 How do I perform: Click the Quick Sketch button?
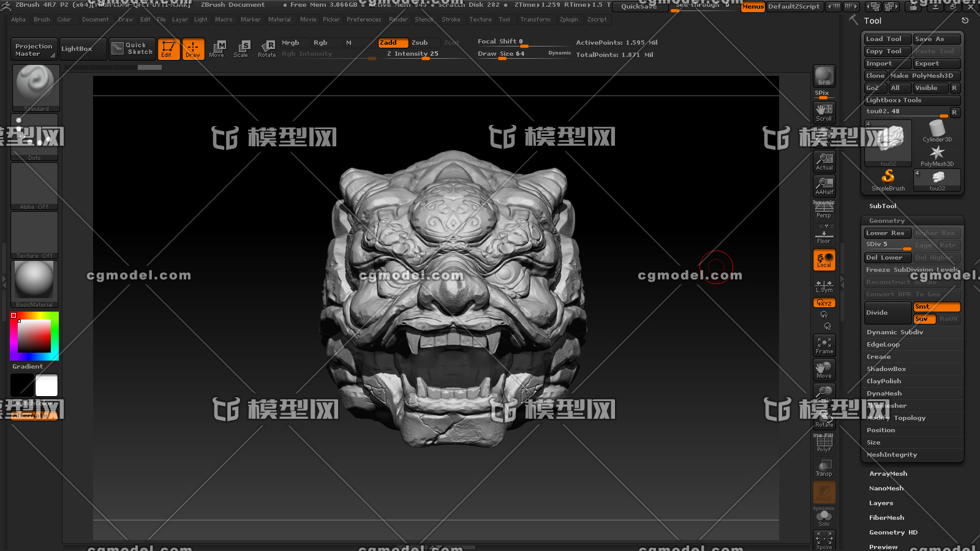point(133,49)
